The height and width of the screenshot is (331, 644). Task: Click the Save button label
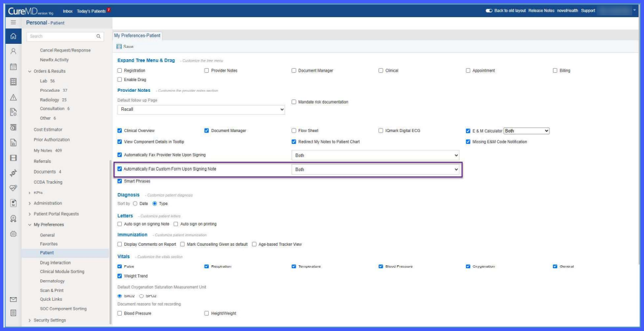128,47
